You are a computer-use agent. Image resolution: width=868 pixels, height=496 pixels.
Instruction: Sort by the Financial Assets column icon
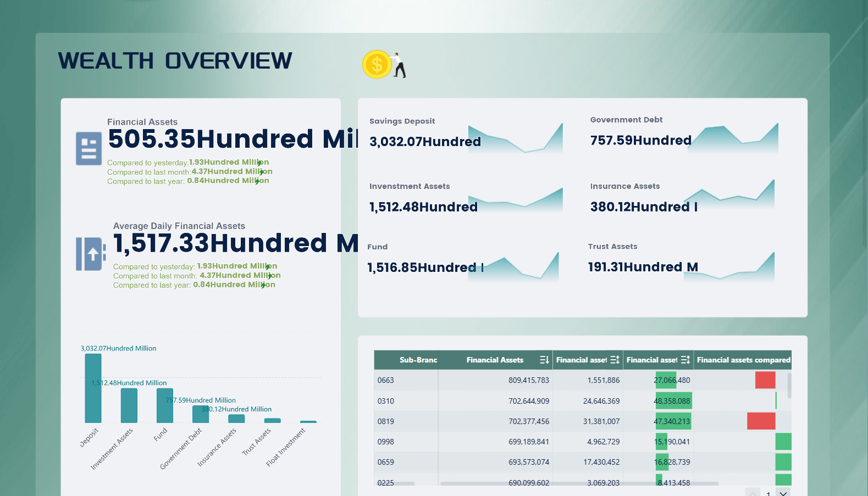click(x=544, y=360)
